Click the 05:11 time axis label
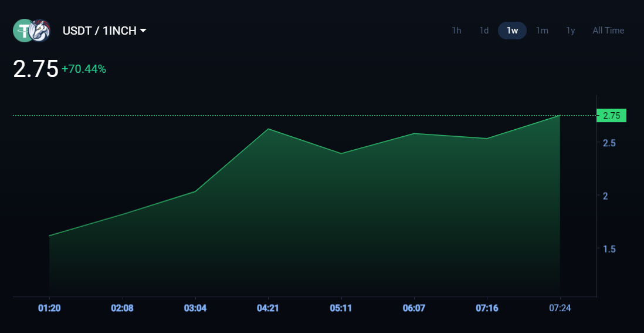 341,308
